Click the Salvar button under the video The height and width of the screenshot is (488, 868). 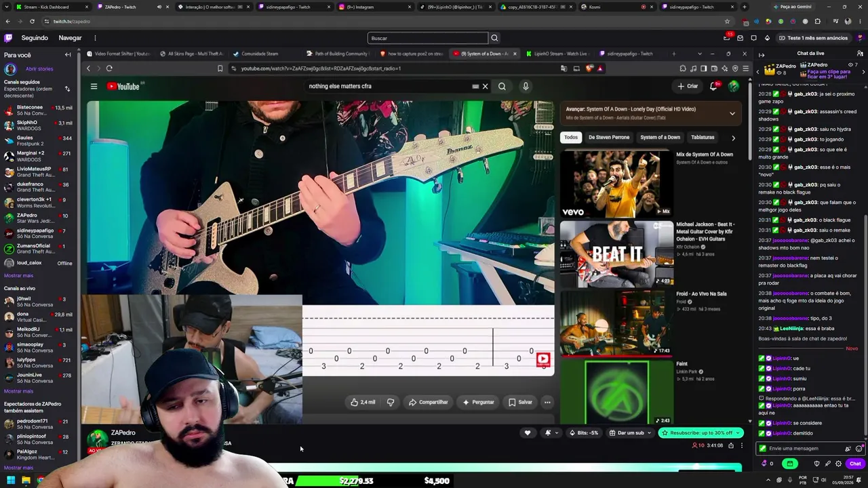(x=520, y=402)
